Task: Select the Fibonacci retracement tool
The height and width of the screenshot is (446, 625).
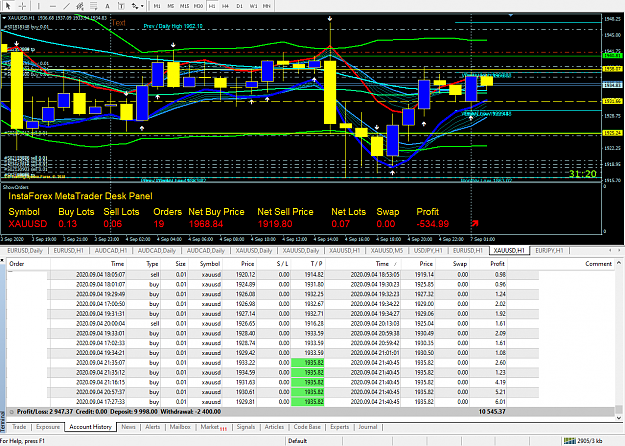Action: [x=93, y=6]
